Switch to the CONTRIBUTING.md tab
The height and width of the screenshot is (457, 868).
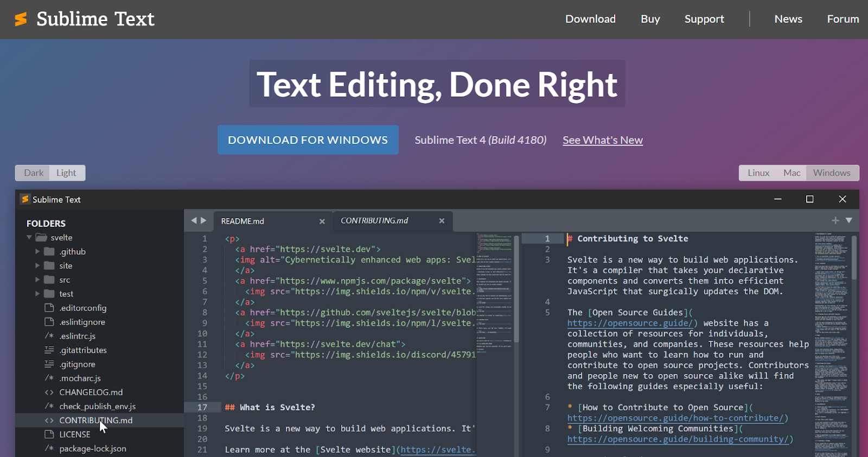click(x=393, y=221)
